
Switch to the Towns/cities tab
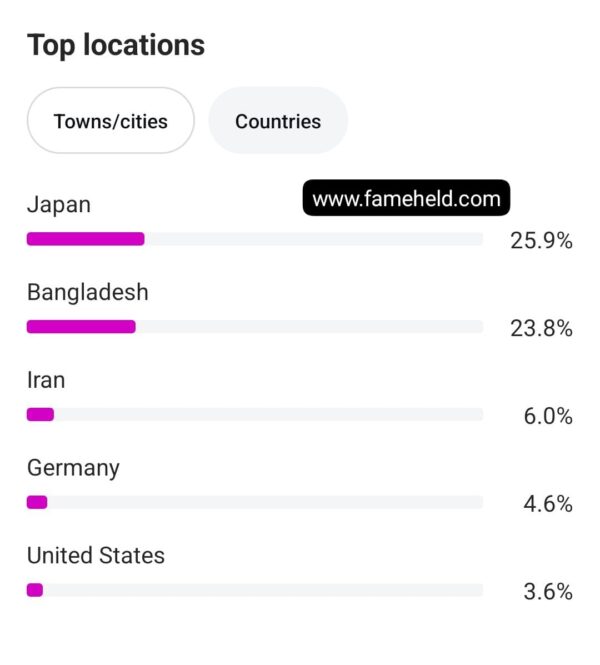point(111,120)
